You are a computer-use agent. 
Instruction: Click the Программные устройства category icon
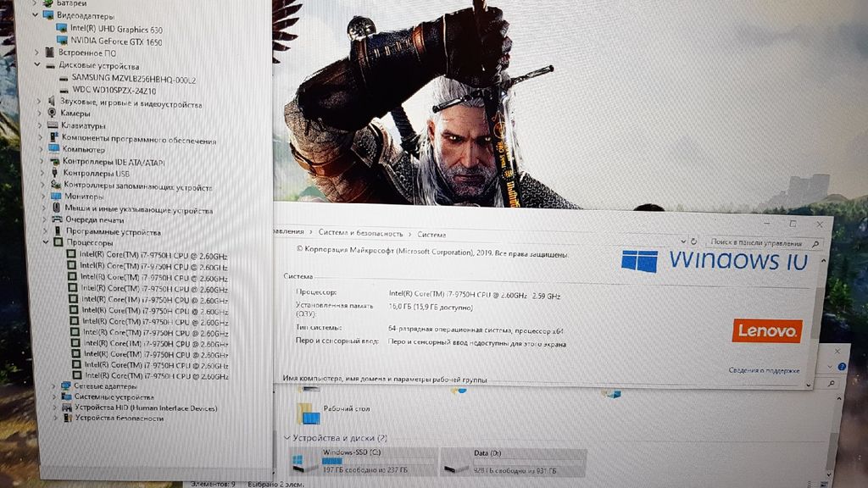coord(58,230)
